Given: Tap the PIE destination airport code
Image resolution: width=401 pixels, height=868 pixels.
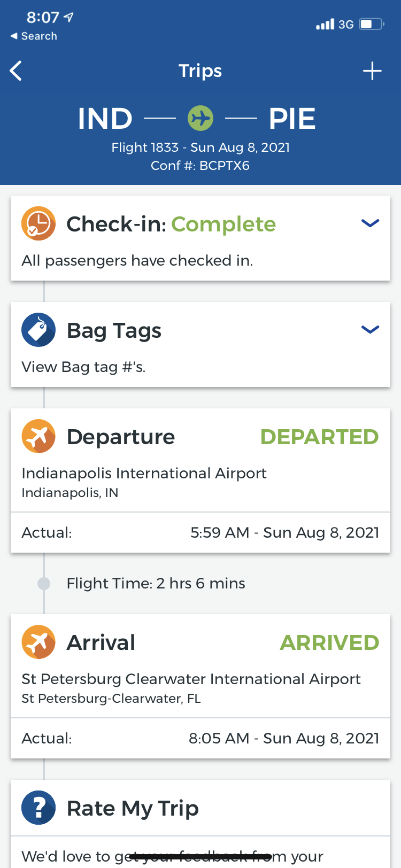Looking at the screenshot, I should [x=292, y=118].
